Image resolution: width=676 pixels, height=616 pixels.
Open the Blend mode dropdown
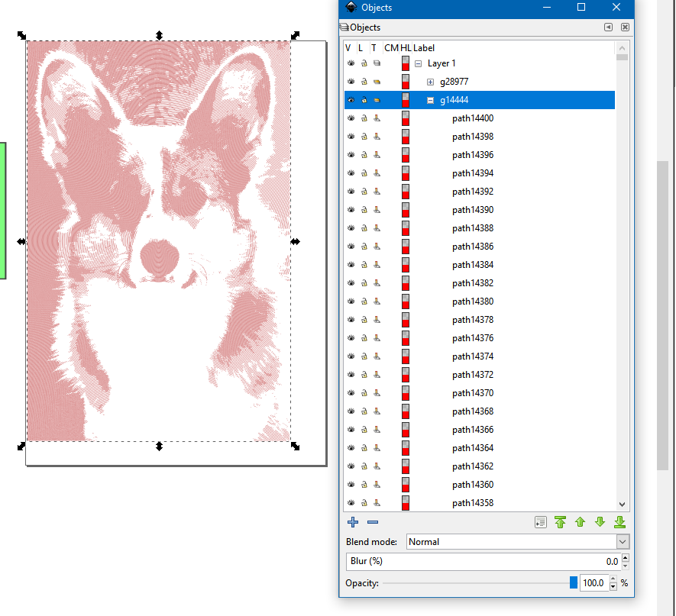pyautogui.click(x=517, y=541)
